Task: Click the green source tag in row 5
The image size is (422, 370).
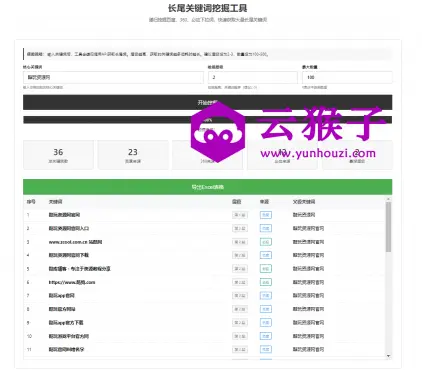Action: pyautogui.click(x=266, y=269)
